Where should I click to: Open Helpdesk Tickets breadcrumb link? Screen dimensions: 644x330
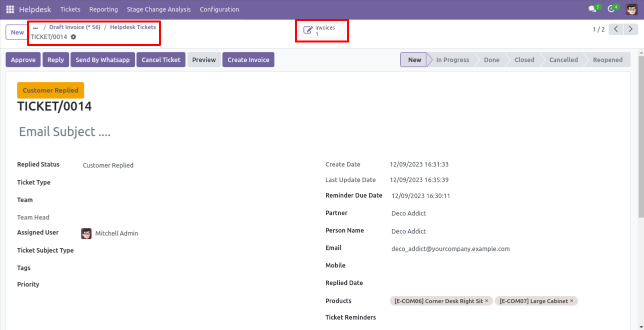tap(133, 27)
